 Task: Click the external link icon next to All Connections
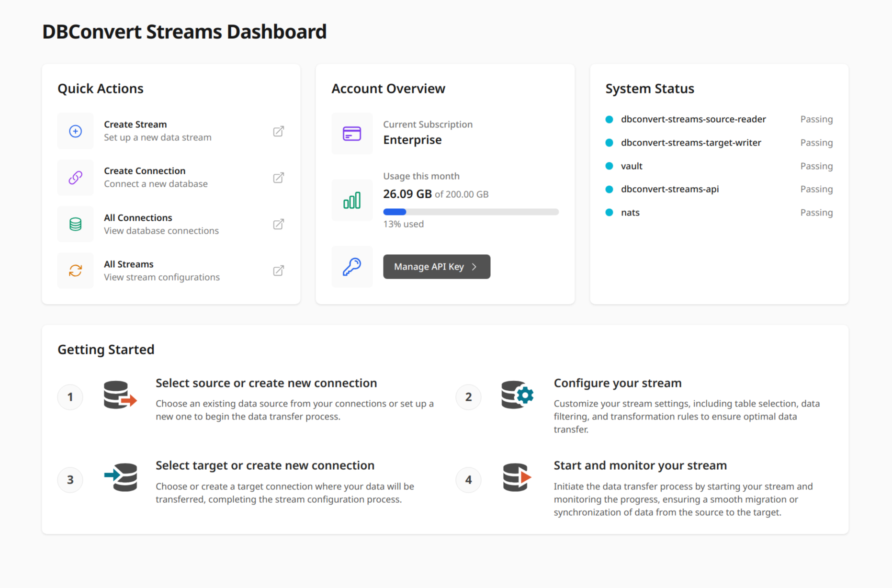tap(278, 224)
